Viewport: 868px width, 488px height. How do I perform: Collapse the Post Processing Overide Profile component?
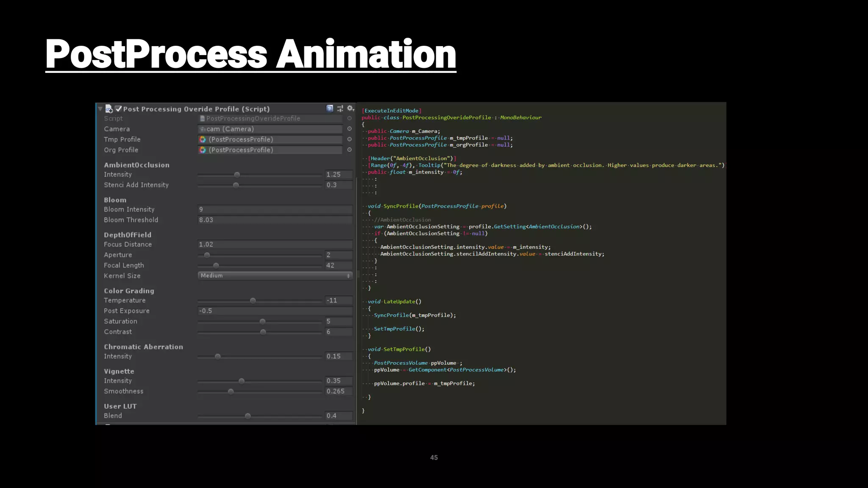coord(100,109)
